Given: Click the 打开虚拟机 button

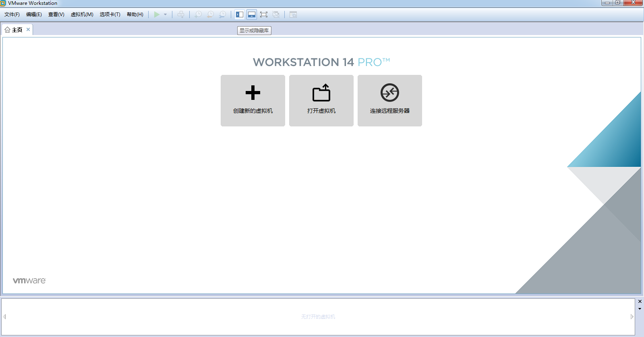Looking at the screenshot, I should tap(321, 101).
